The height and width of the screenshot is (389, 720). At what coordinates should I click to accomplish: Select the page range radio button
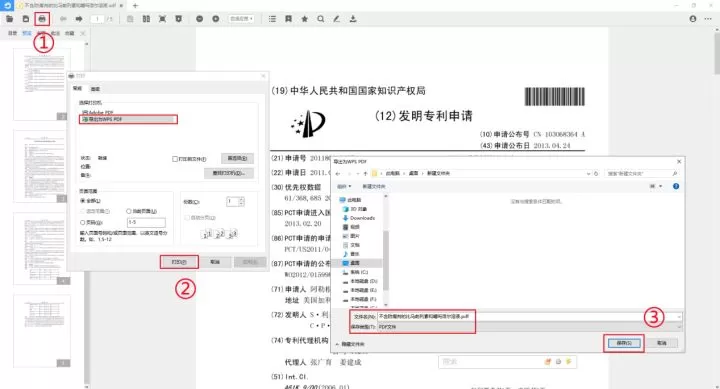coord(83,222)
